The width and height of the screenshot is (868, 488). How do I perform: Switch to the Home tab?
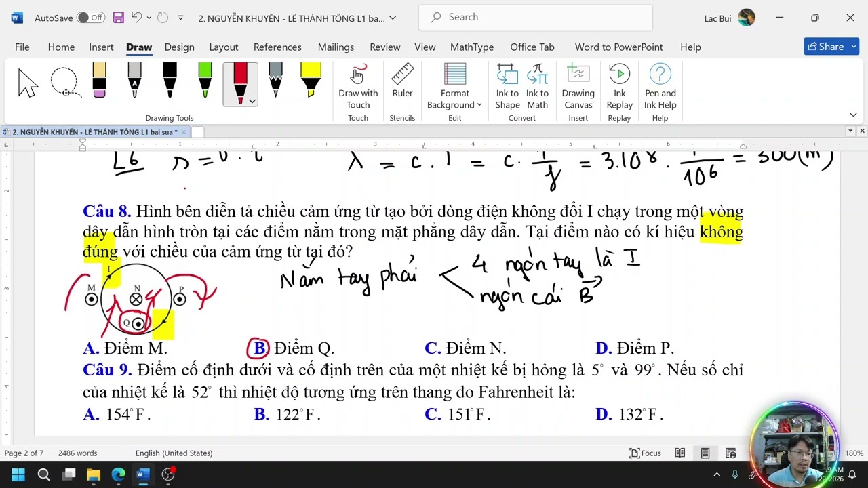tap(61, 47)
